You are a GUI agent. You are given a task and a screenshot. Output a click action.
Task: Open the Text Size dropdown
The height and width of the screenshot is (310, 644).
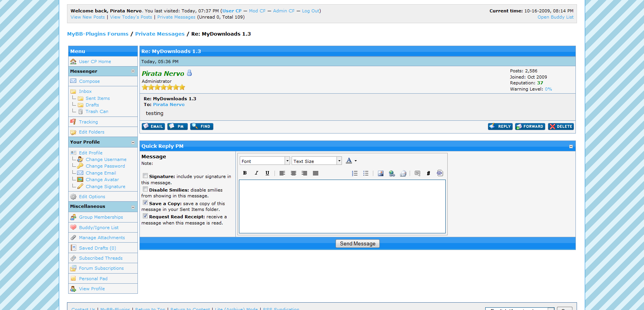click(x=317, y=161)
